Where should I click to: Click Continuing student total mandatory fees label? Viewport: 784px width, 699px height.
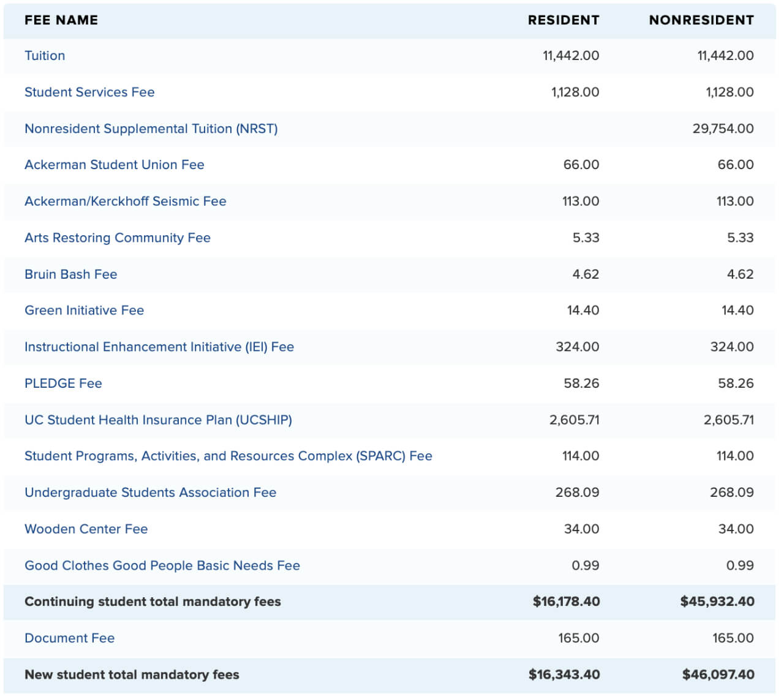[153, 602]
